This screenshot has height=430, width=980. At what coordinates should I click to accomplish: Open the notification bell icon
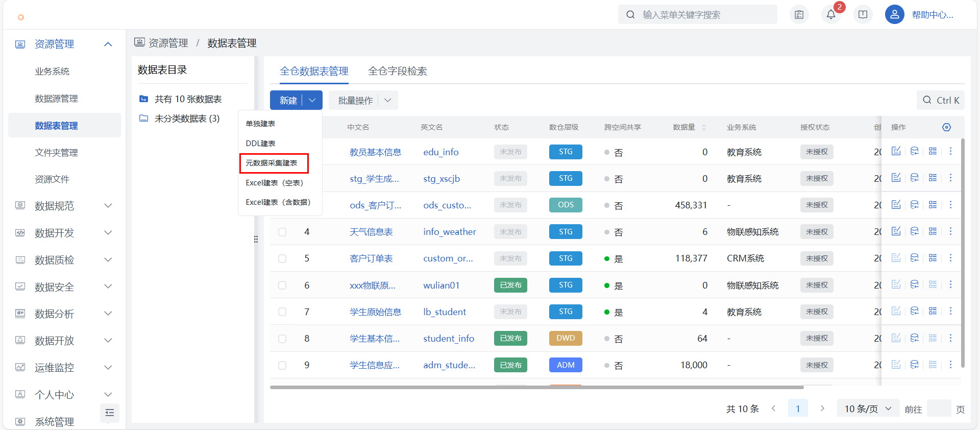[x=831, y=15]
